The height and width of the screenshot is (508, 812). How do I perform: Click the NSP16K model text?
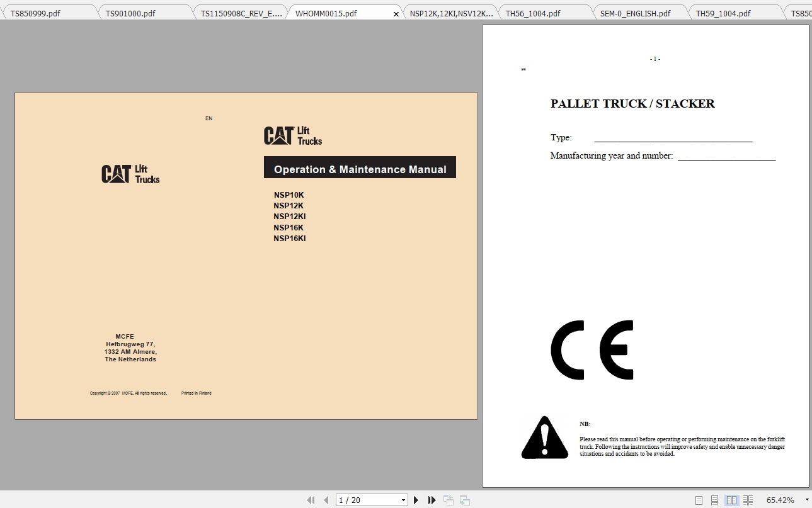pos(289,227)
